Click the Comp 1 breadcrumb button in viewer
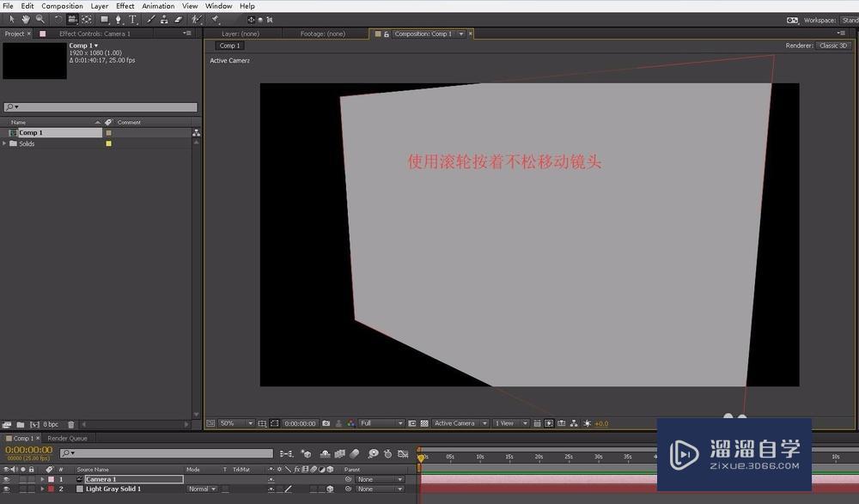Screen dimensions: 859x504 tap(229, 46)
